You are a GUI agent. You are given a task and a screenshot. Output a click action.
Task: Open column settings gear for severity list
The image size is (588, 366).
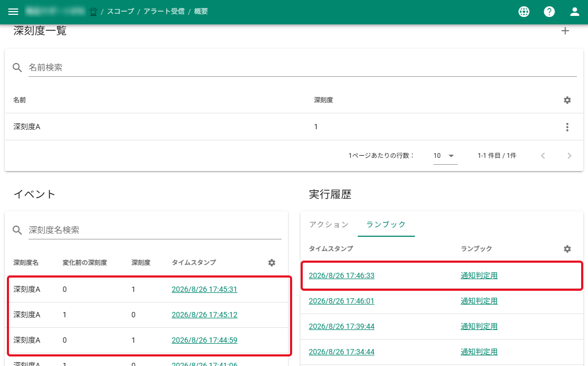(567, 100)
